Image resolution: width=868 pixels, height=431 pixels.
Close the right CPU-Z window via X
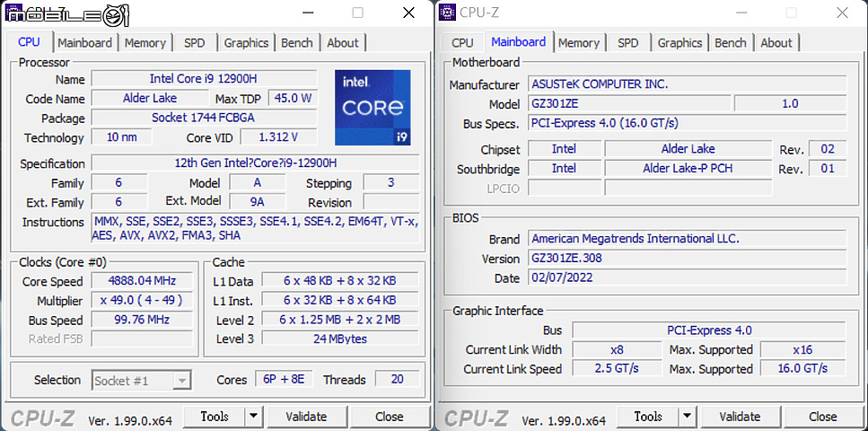[x=843, y=13]
